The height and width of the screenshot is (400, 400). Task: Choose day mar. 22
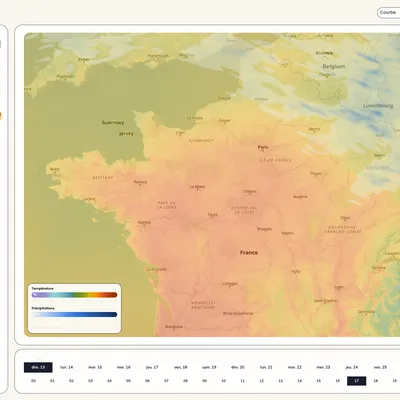[x=295, y=367]
